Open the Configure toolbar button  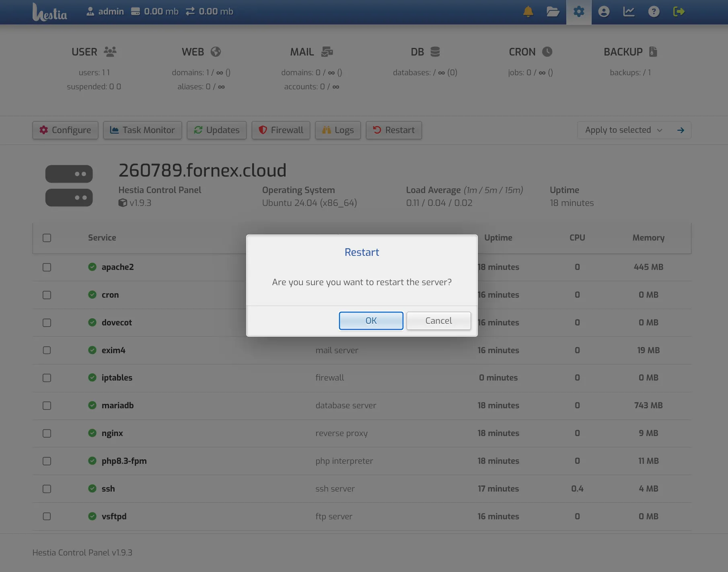click(65, 130)
